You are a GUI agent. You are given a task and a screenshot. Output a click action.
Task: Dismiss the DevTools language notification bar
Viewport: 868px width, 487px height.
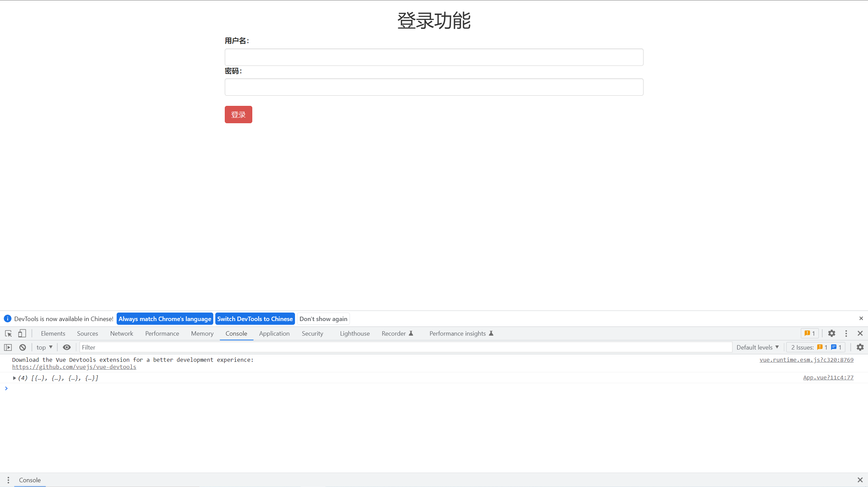click(861, 318)
